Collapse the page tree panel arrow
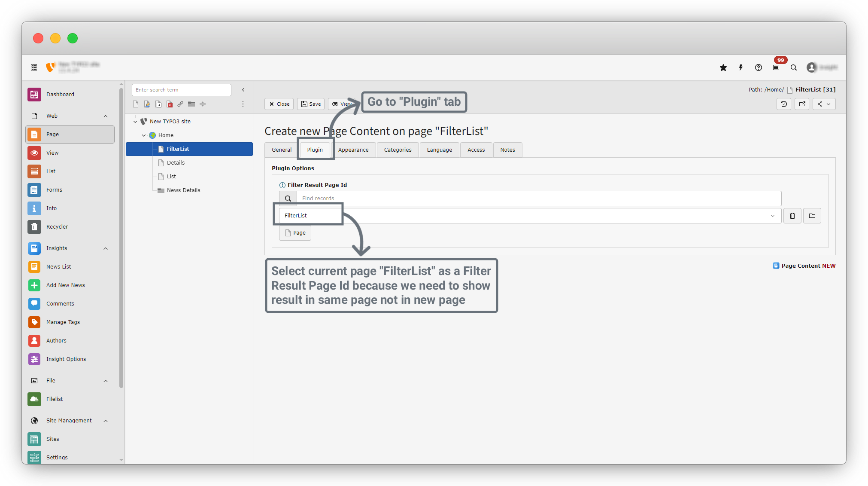This screenshot has width=868, height=486. pyautogui.click(x=243, y=90)
